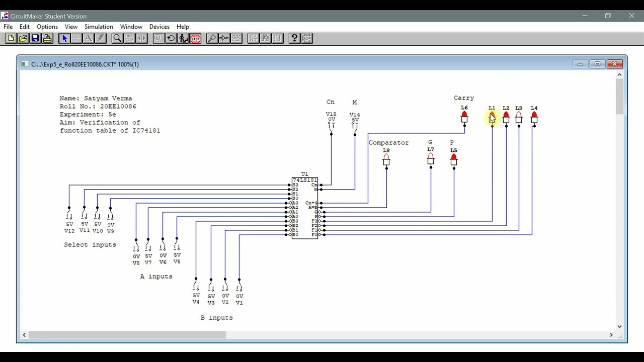
Task: Select the Arrow pointer tool
Action: [64, 38]
